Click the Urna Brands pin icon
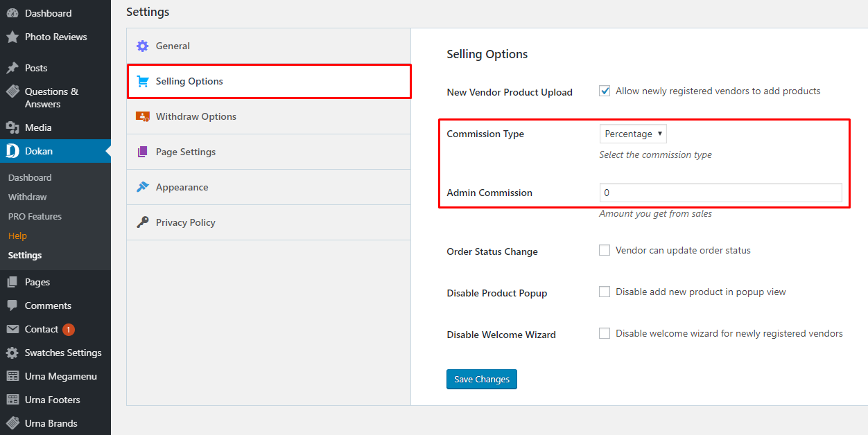 (12, 423)
